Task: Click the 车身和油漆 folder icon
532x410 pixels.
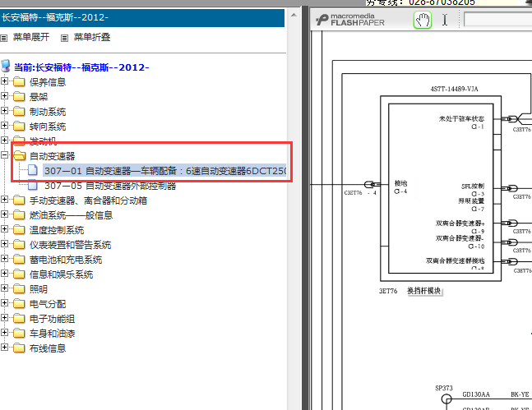Action: [19, 334]
